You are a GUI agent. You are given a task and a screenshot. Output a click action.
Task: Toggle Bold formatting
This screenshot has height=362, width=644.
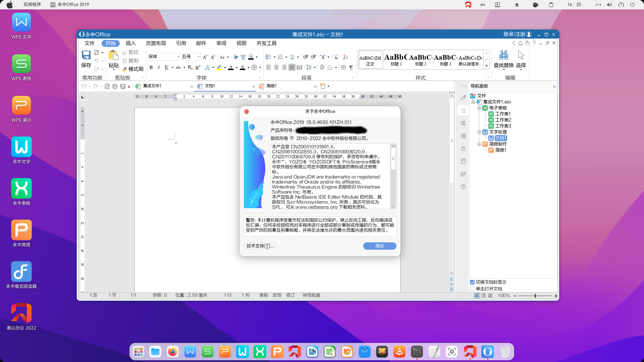click(x=151, y=67)
